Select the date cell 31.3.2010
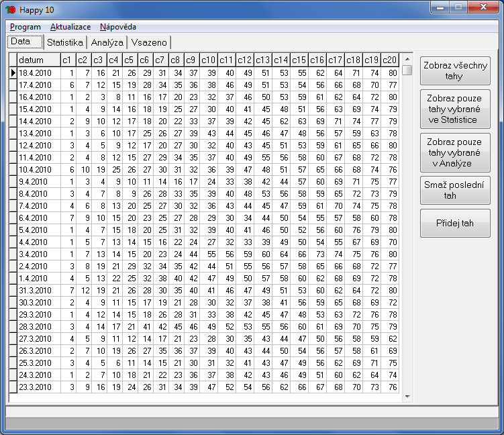This screenshot has width=504, height=435. click(x=39, y=291)
